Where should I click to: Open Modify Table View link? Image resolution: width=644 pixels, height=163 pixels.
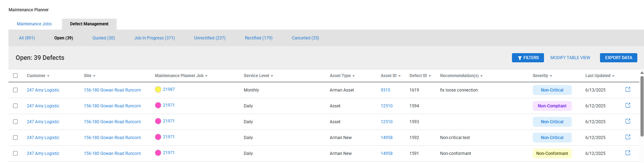pos(570,58)
